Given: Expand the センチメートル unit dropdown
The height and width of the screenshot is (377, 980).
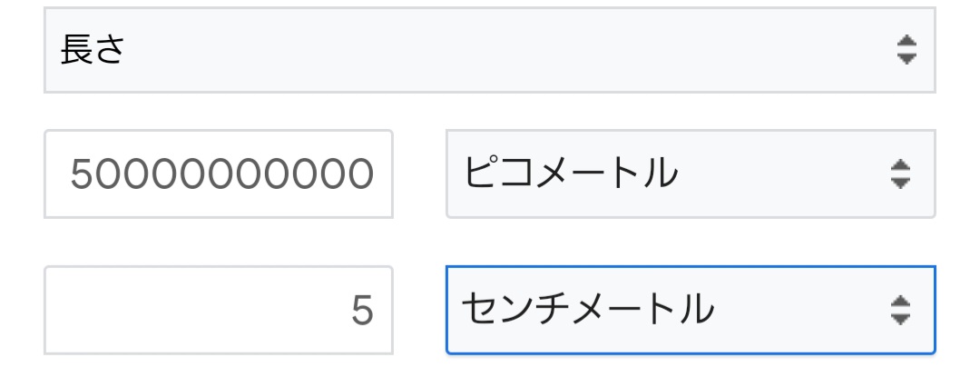Looking at the screenshot, I should pos(690,310).
